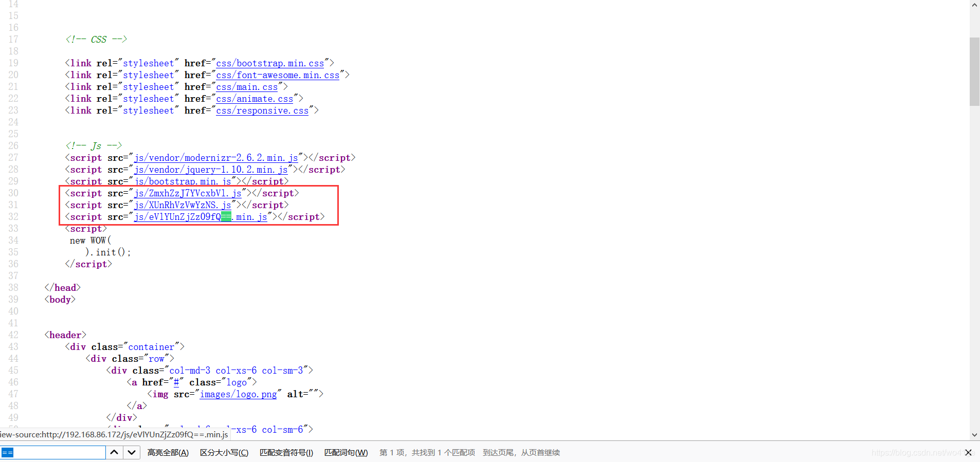Click the 'logo' class value
Screen dimensions: 980x462
tap(237, 382)
